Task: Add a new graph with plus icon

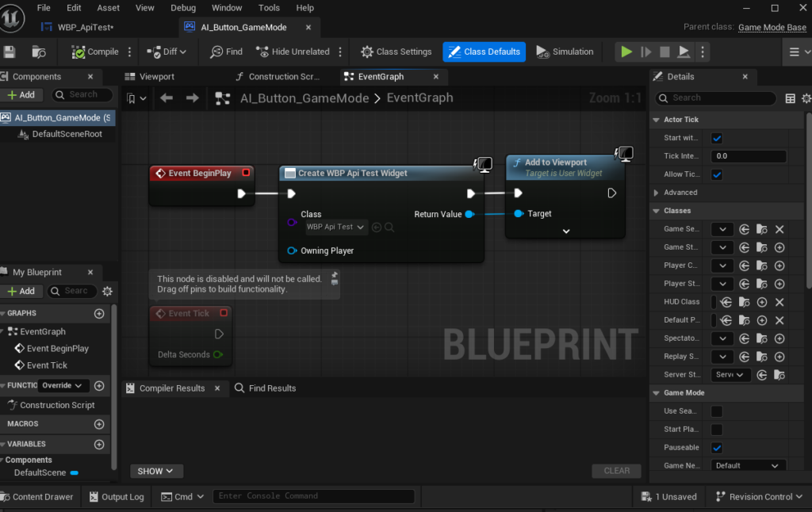Action: click(99, 314)
